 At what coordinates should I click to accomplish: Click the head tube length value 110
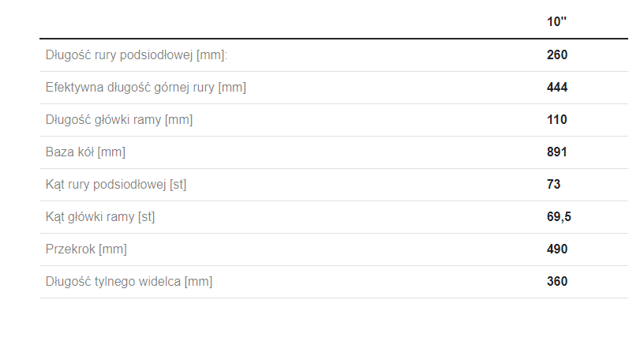point(557,120)
